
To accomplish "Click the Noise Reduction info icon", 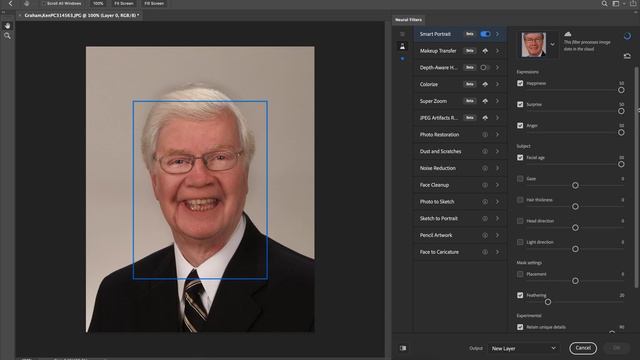I will click(485, 168).
